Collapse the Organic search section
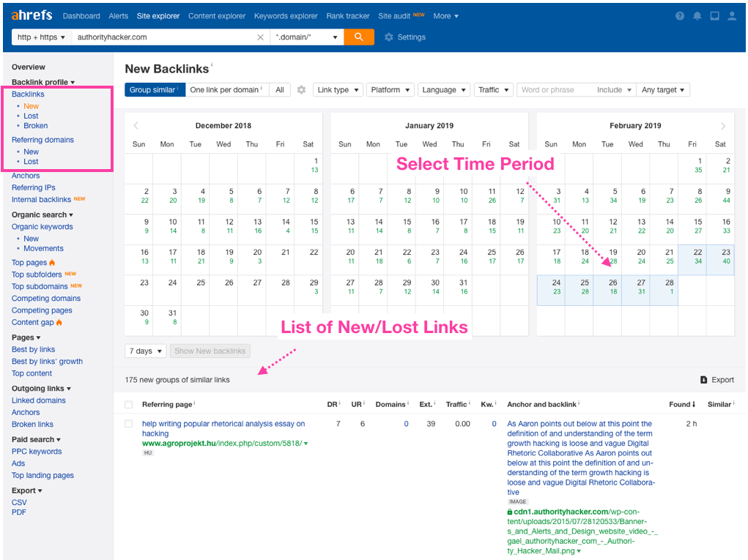The height and width of the screenshot is (560, 748). [x=42, y=214]
